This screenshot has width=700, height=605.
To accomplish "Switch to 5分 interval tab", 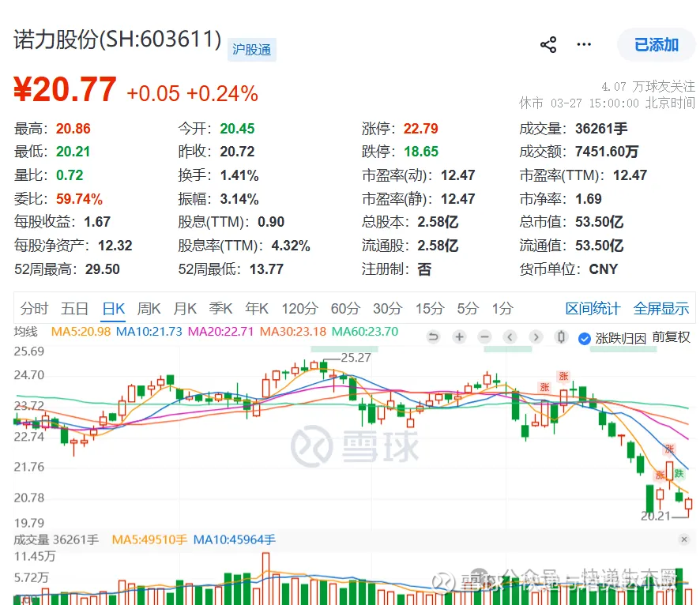I will [x=468, y=308].
